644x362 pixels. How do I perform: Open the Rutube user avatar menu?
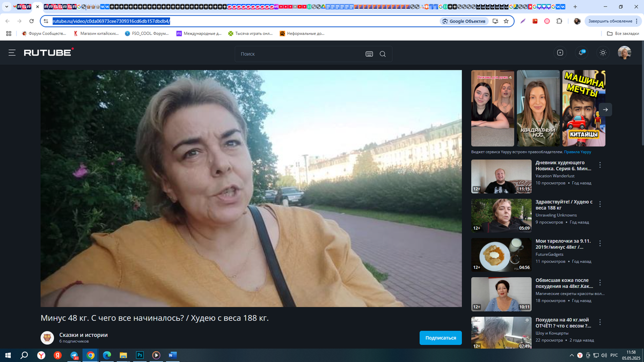624,53
